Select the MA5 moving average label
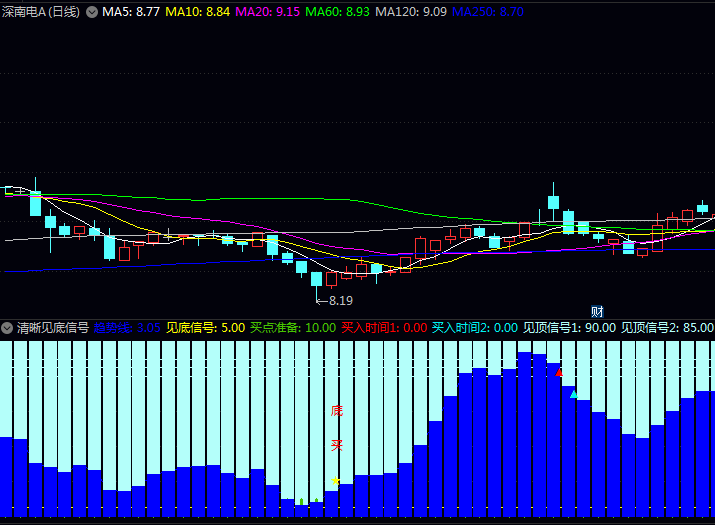Screen dimensions: 715x525 pos(130,12)
